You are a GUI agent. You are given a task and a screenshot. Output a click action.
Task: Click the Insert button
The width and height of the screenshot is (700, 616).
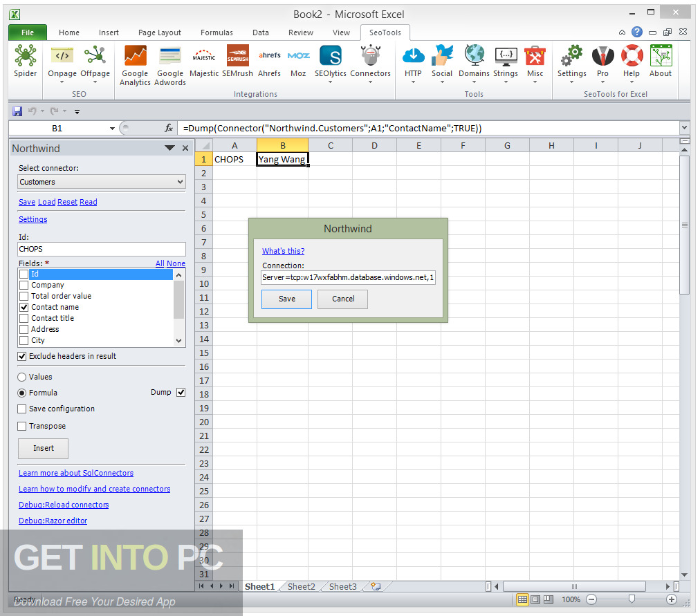tap(44, 448)
